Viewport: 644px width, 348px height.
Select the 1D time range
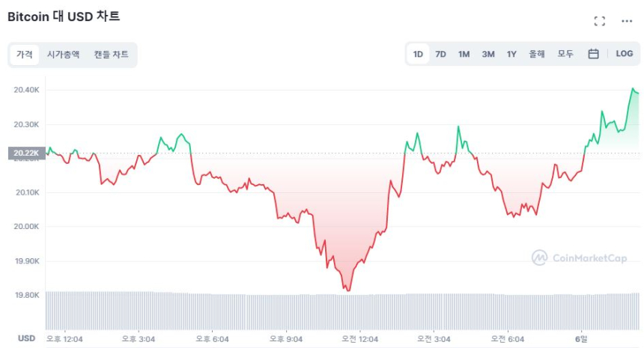click(418, 54)
